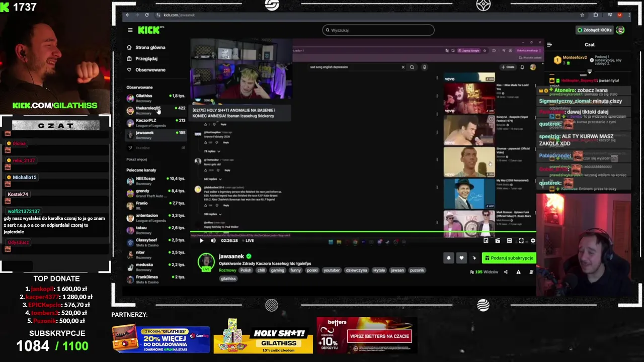Reload the kick.com page
644x362 pixels.
coord(146,15)
